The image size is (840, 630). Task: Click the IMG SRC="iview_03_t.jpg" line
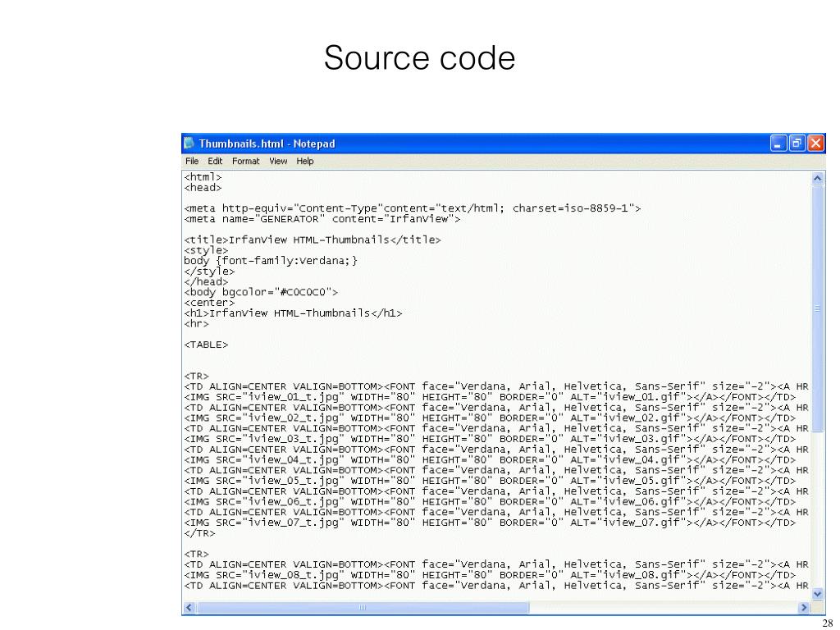coord(490,439)
